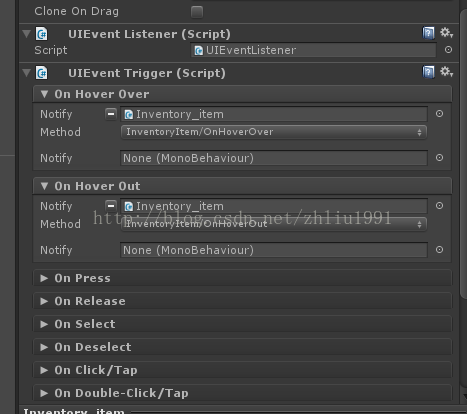Click script file icon inside UIEventListener field
The image size is (467, 414).
click(199, 50)
